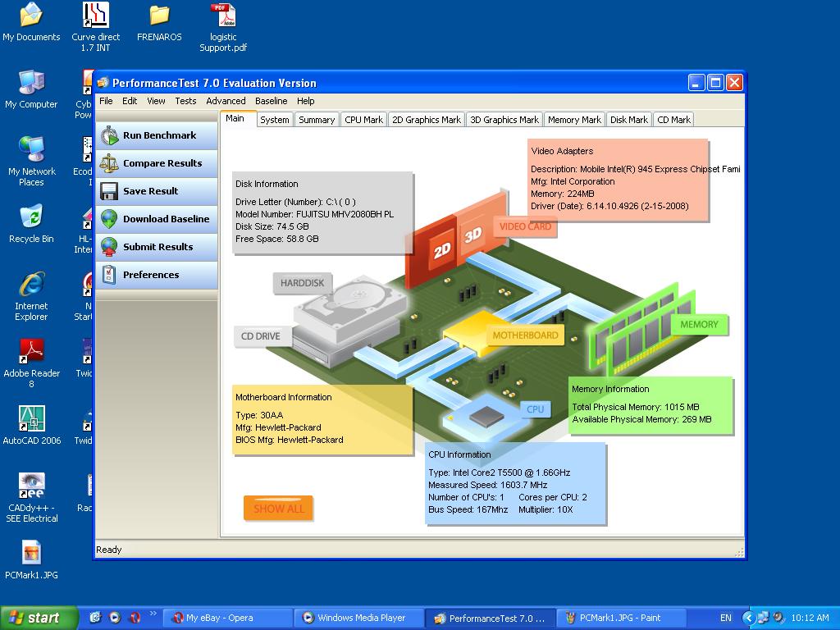Viewport: 840px width, 630px height.
Task: Click the MOTHERBOARD label in the diagram
Action: coord(525,336)
